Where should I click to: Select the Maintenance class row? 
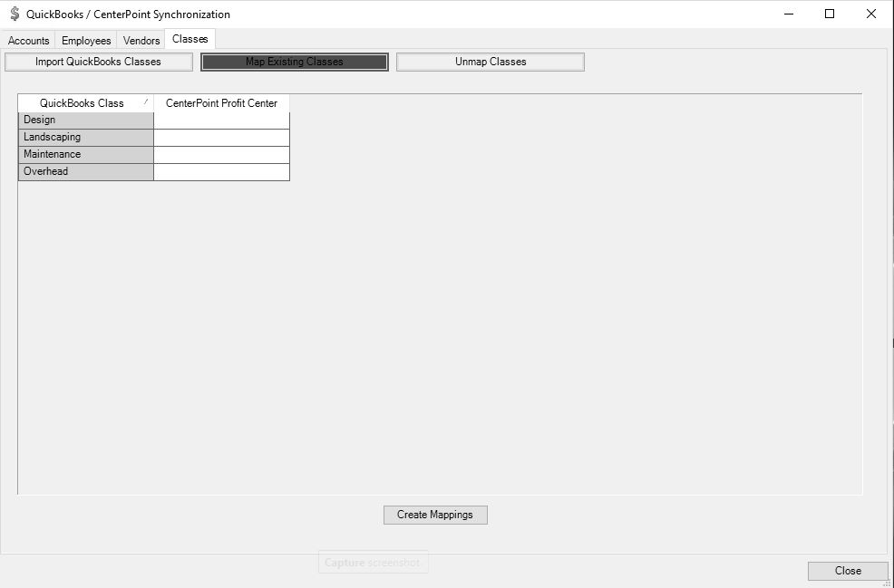pyautogui.click(x=86, y=154)
